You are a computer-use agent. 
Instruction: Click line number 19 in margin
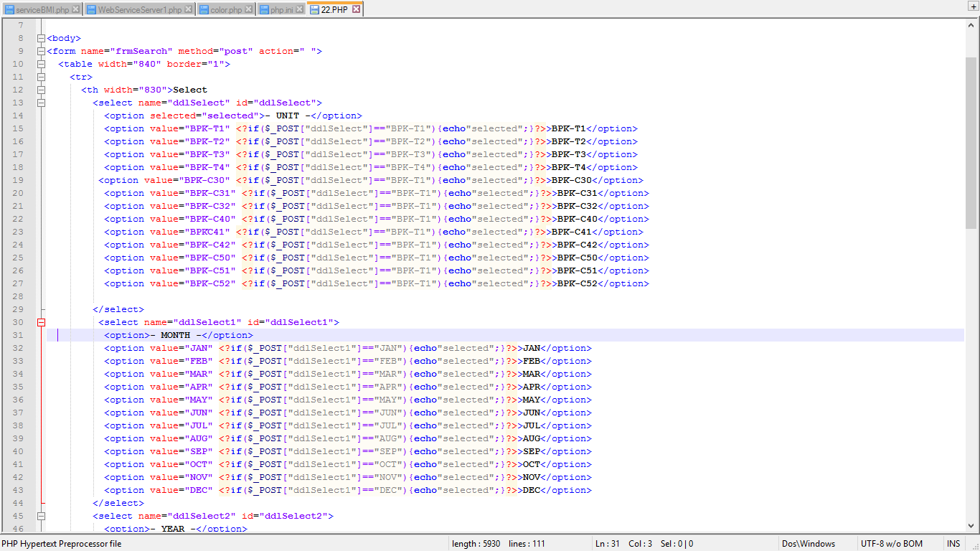click(x=18, y=180)
